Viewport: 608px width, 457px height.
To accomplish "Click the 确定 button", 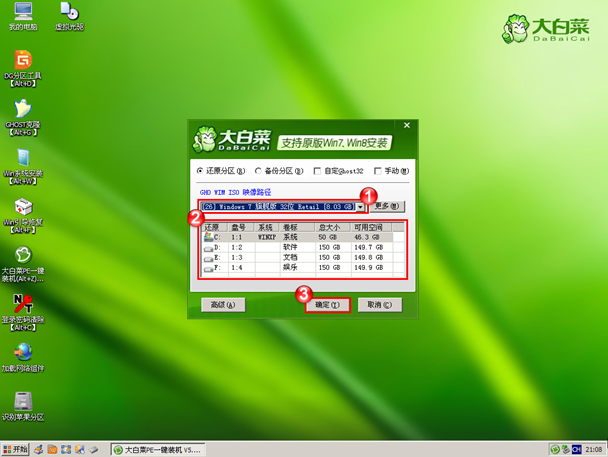I will tap(328, 305).
